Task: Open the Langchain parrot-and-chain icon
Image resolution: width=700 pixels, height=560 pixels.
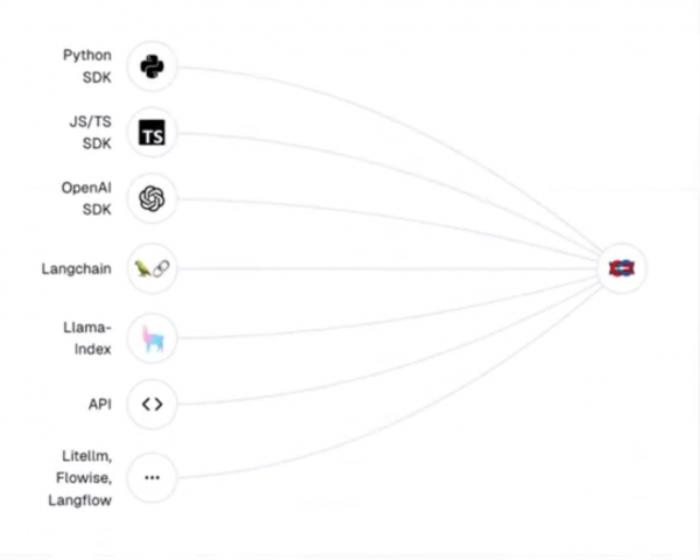Action: 152,268
